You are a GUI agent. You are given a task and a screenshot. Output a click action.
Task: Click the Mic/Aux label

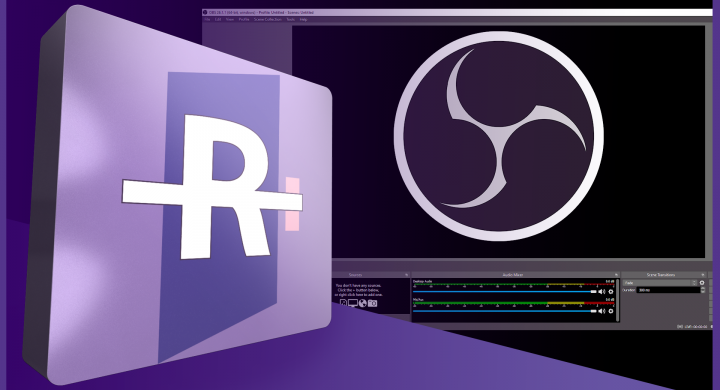418,300
